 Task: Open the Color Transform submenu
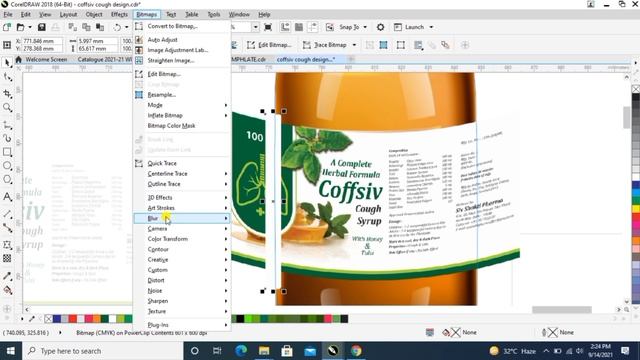(x=182, y=239)
